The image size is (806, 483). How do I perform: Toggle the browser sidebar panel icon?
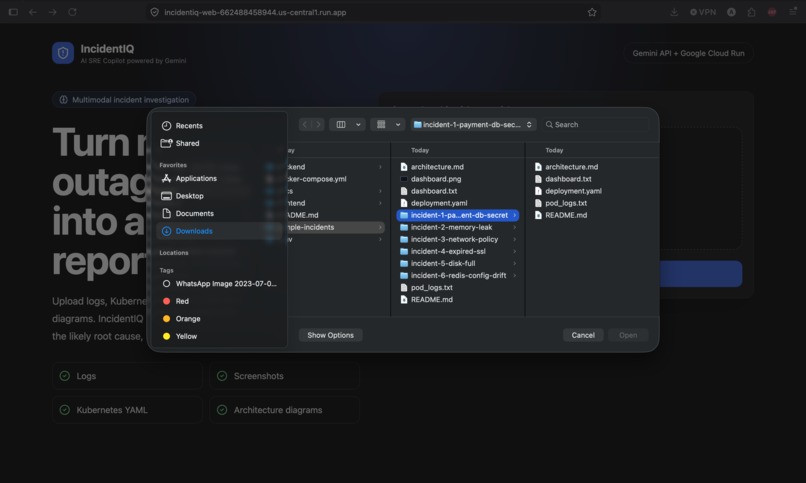(13, 12)
